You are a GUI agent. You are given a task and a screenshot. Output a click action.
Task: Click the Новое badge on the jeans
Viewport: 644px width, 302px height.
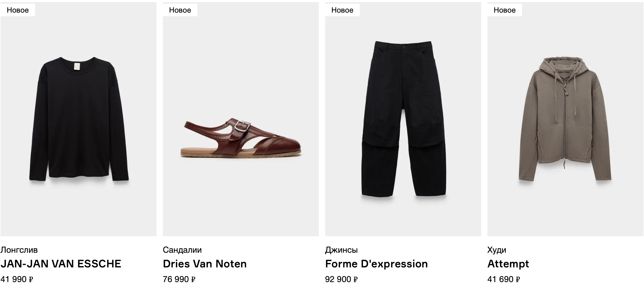coord(342,10)
